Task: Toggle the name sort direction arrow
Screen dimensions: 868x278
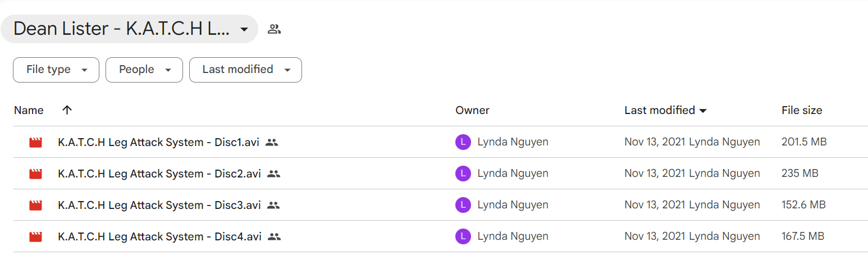Action: [x=67, y=110]
